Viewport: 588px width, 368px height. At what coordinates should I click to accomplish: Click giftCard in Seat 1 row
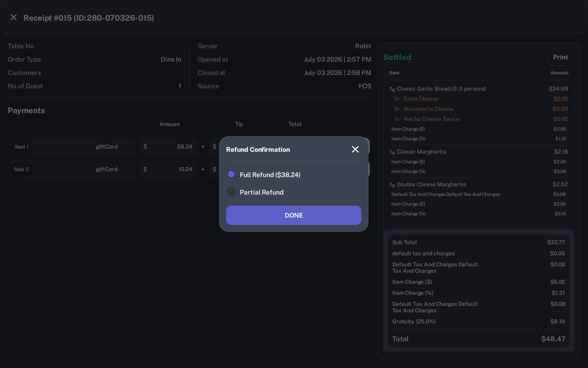pyautogui.click(x=107, y=147)
